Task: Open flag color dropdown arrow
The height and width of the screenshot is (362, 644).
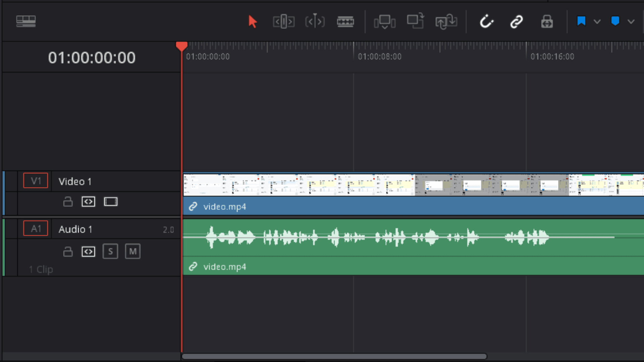Action: pos(597,22)
